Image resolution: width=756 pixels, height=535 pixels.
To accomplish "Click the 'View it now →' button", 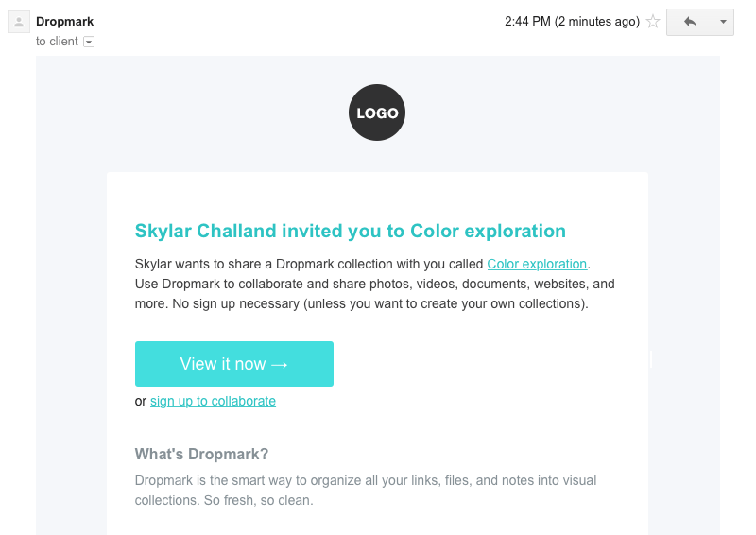I will pyautogui.click(x=234, y=364).
